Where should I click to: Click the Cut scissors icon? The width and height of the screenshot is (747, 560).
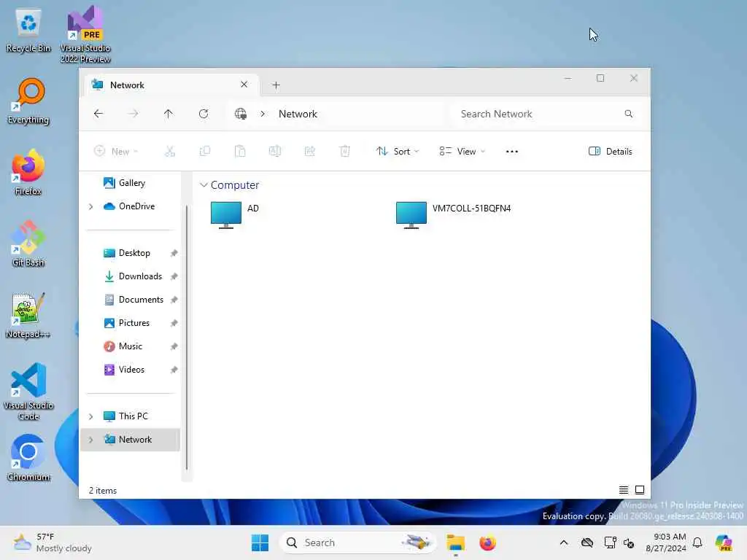169,152
